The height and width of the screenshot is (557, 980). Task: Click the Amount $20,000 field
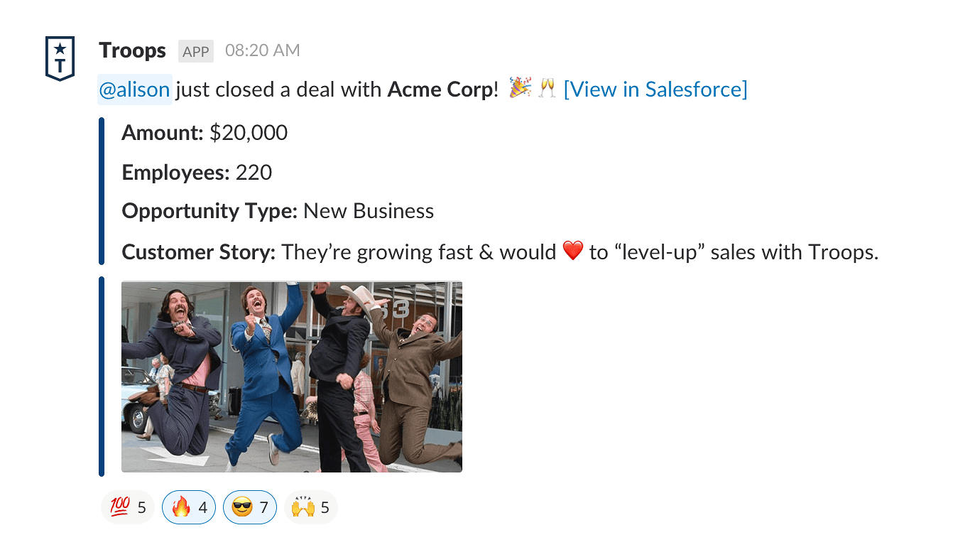pyautogui.click(x=205, y=133)
